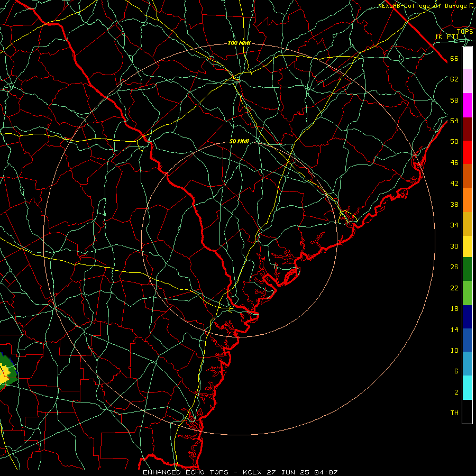The height and width of the screenshot is (476, 476).
Task: Click the TOPS legend title
Action: (x=465, y=32)
